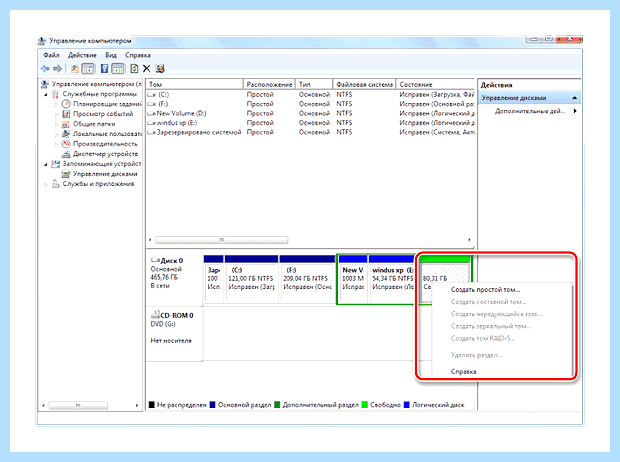Select the Управление дисками tree item text
This screenshot has width=620, height=462.
(105, 174)
